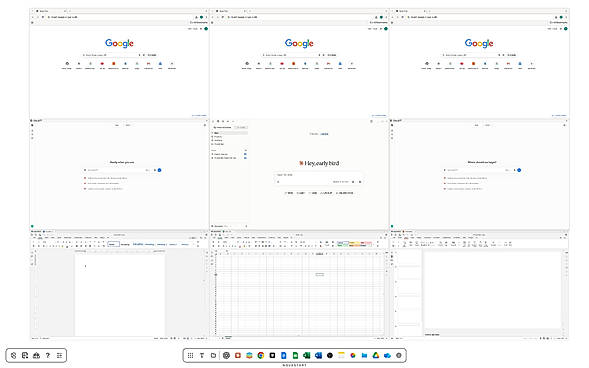The width and height of the screenshot is (589, 368).
Task: Click the Google logo in the left browser
Action: pyautogui.click(x=119, y=44)
